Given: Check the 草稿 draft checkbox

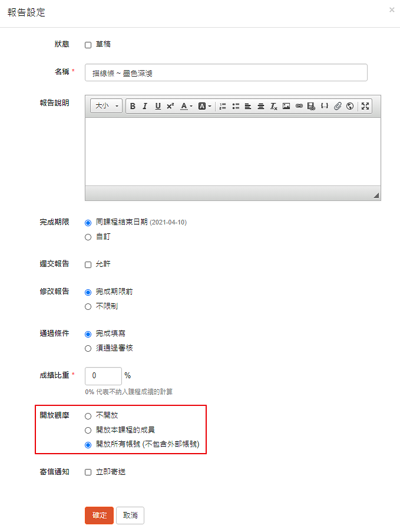Looking at the screenshot, I should click(x=88, y=45).
